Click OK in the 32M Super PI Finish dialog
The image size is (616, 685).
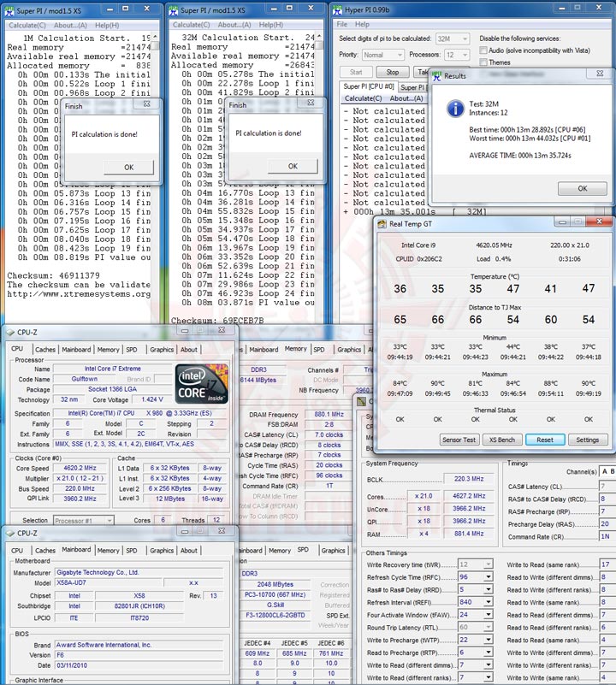click(x=293, y=166)
